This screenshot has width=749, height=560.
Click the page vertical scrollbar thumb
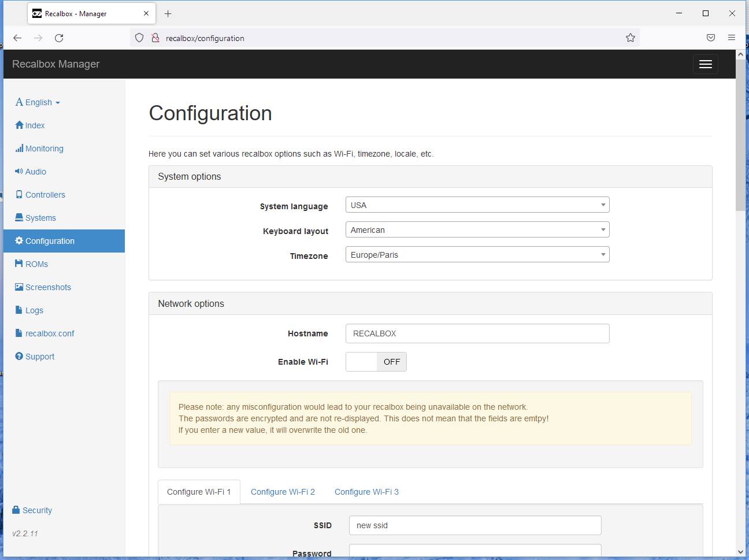(x=740, y=135)
